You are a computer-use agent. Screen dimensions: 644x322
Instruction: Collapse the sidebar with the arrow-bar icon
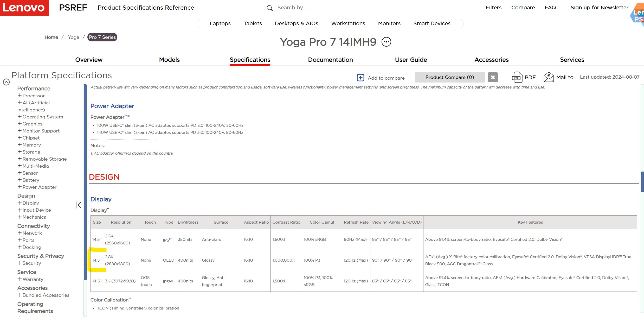[79, 205]
